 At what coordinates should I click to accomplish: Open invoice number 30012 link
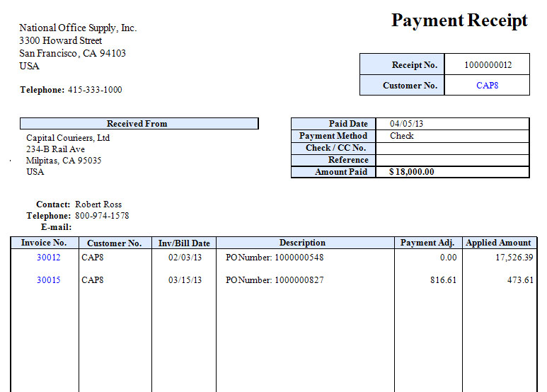click(48, 258)
